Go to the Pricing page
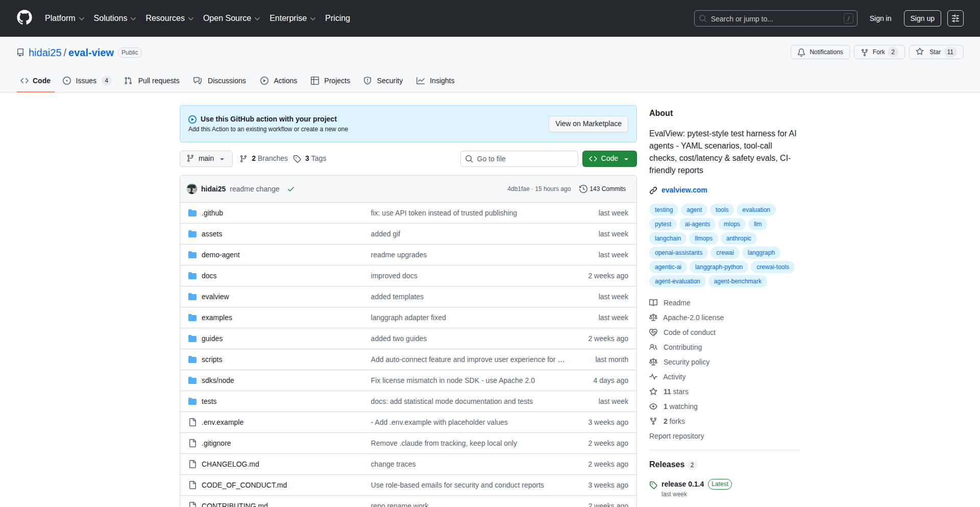 (337, 18)
